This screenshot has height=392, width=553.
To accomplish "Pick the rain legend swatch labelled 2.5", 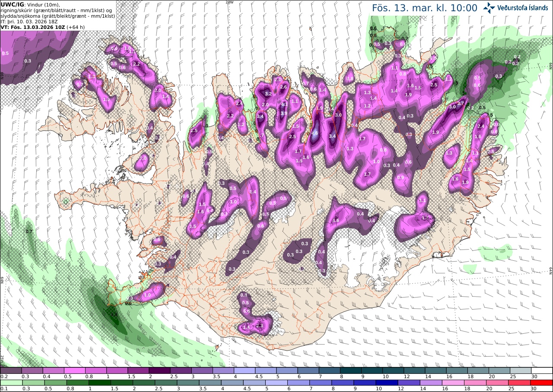I will click(166, 383).
